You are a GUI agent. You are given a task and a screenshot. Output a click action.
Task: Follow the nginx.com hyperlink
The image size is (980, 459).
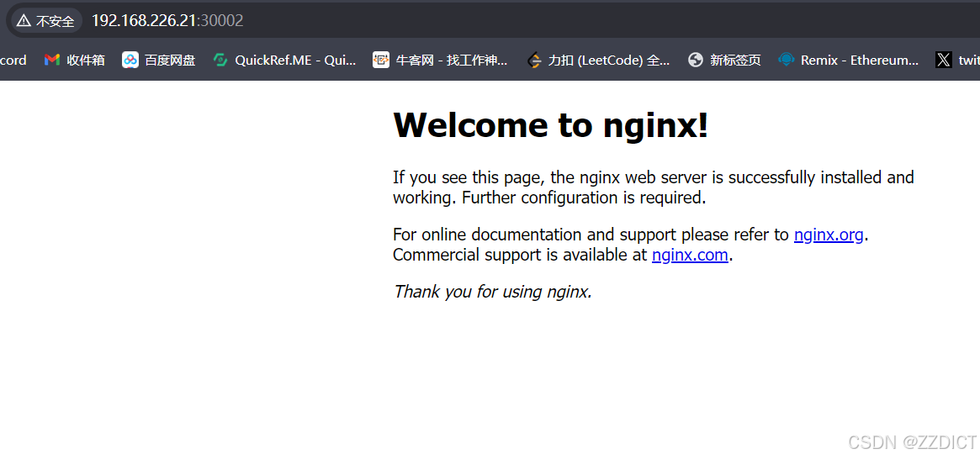pos(690,255)
